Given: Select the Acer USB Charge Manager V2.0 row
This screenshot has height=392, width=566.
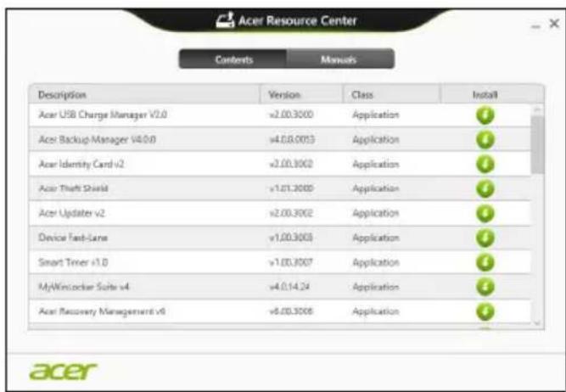Looking at the screenshot, I should pyautogui.click(x=280, y=115).
